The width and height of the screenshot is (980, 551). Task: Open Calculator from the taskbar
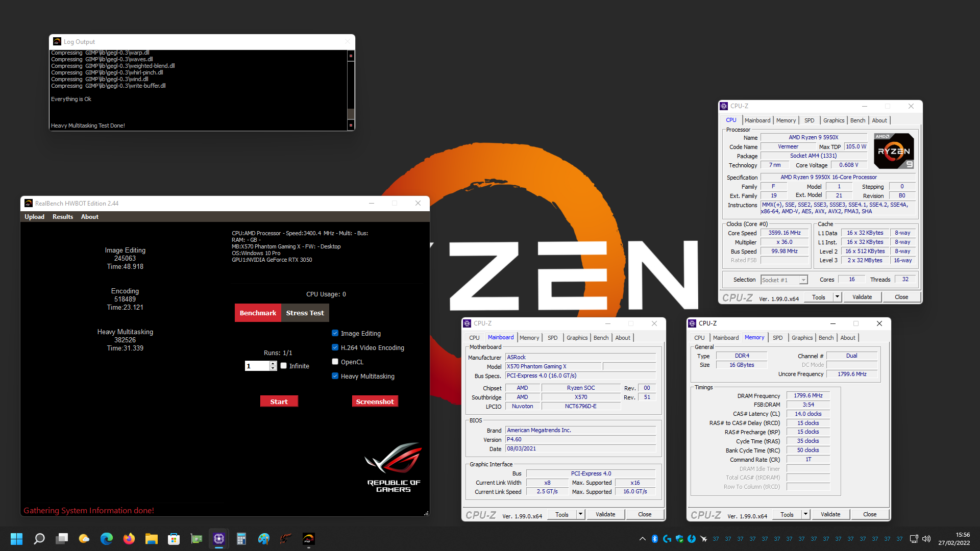pyautogui.click(x=241, y=539)
